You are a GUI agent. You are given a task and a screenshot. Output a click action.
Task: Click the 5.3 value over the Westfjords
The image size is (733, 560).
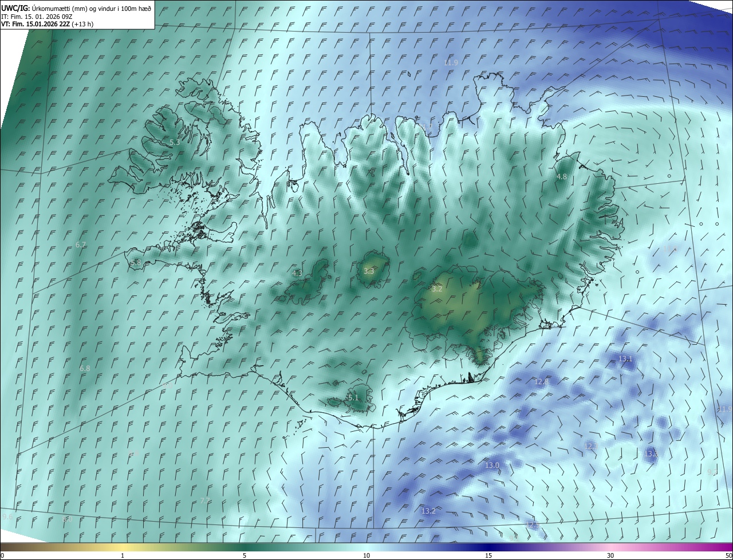pos(175,142)
